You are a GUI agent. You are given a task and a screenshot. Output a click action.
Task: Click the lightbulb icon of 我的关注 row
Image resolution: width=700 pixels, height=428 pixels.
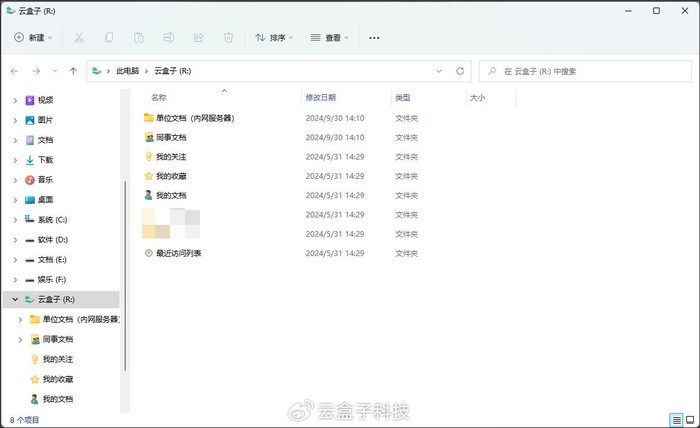[x=149, y=157]
